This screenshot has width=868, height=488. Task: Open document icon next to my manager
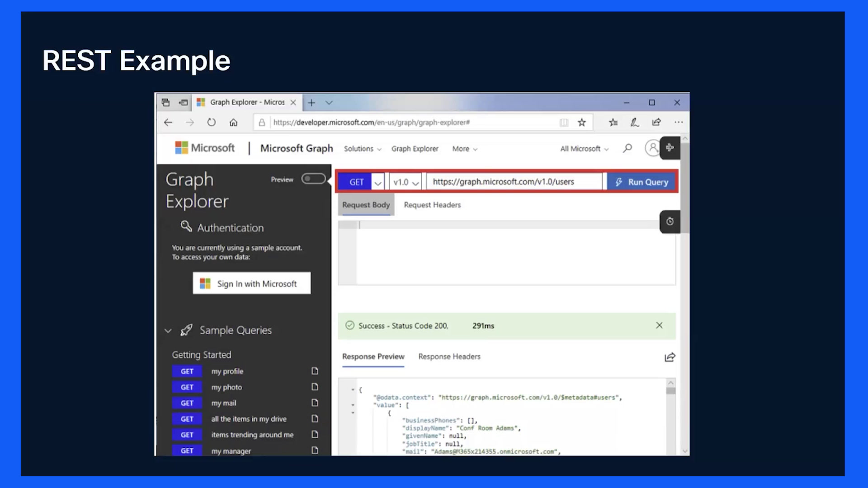coord(315,450)
